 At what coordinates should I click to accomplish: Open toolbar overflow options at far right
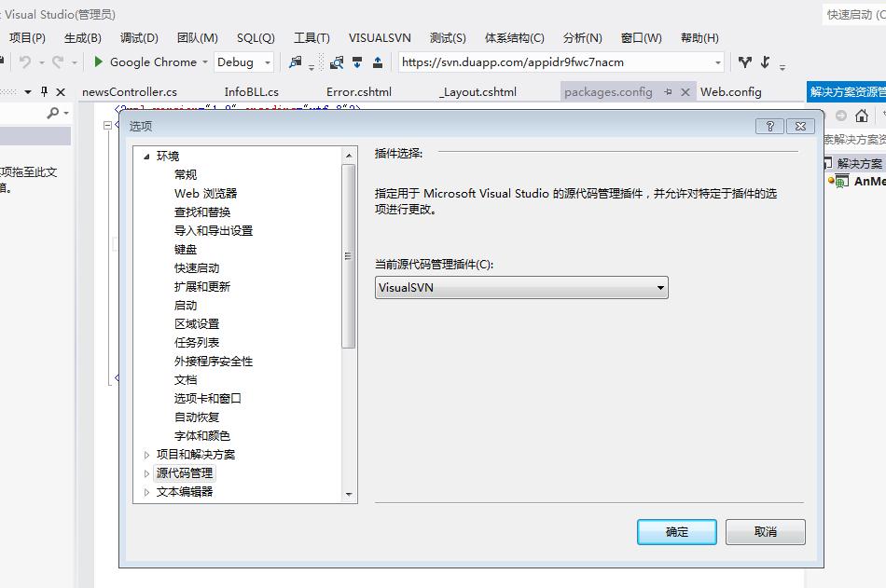782,67
